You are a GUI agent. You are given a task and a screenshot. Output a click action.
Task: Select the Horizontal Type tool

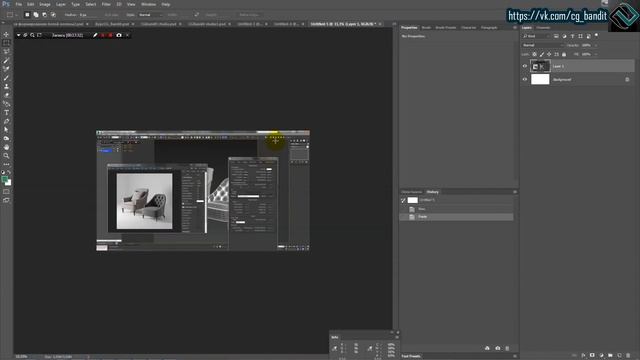point(6,112)
